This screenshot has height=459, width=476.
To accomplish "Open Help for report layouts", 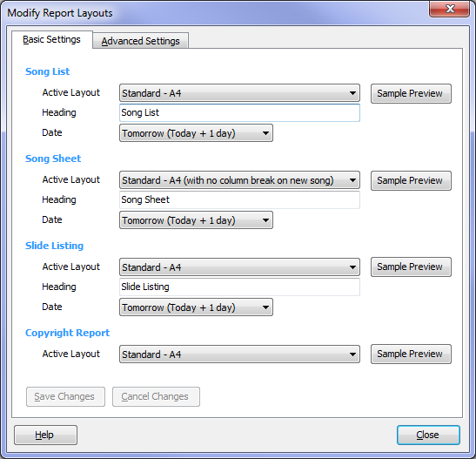I will pos(45,435).
